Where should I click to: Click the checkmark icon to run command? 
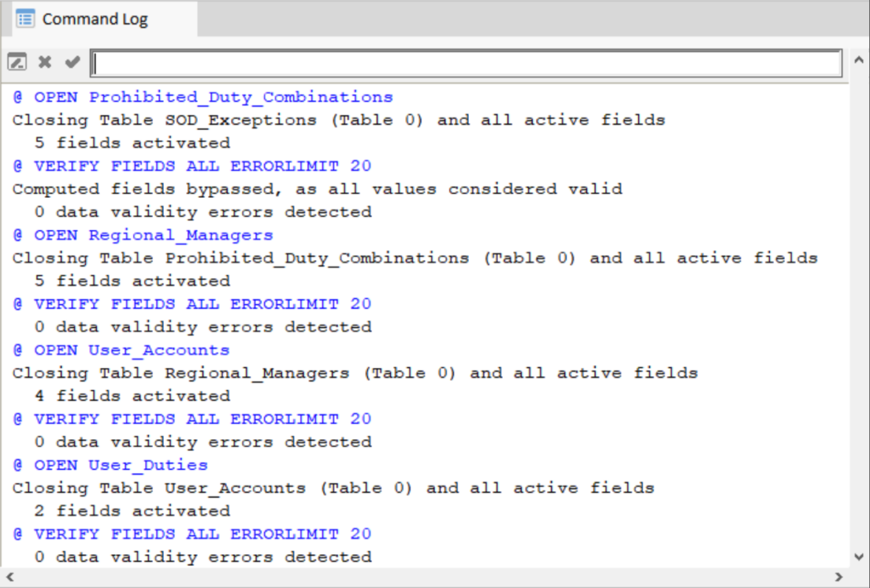click(x=72, y=62)
